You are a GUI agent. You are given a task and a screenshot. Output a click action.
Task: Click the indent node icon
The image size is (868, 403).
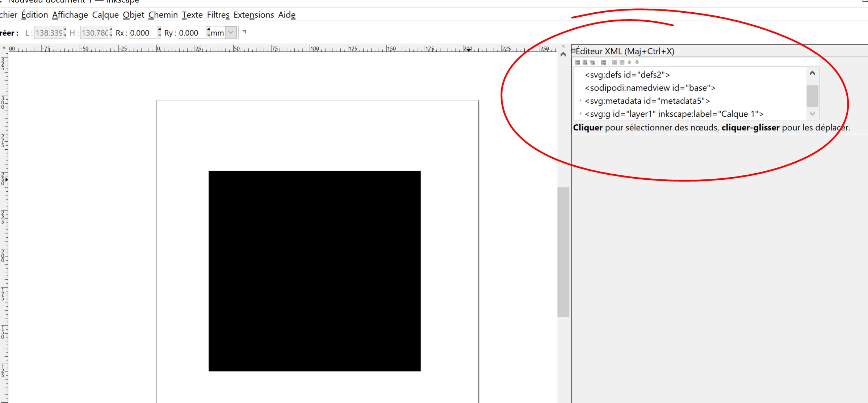pyautogui.click(x=622, y=62)
